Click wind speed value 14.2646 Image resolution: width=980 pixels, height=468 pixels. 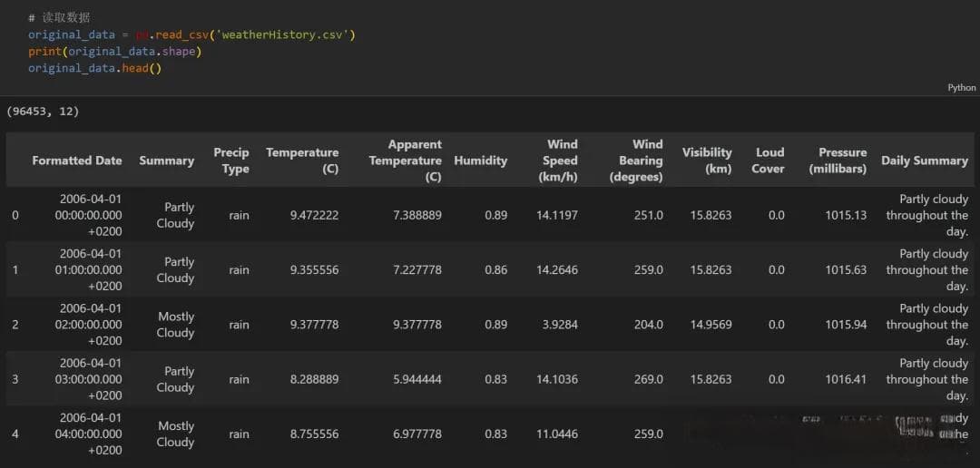coord(557,270)
